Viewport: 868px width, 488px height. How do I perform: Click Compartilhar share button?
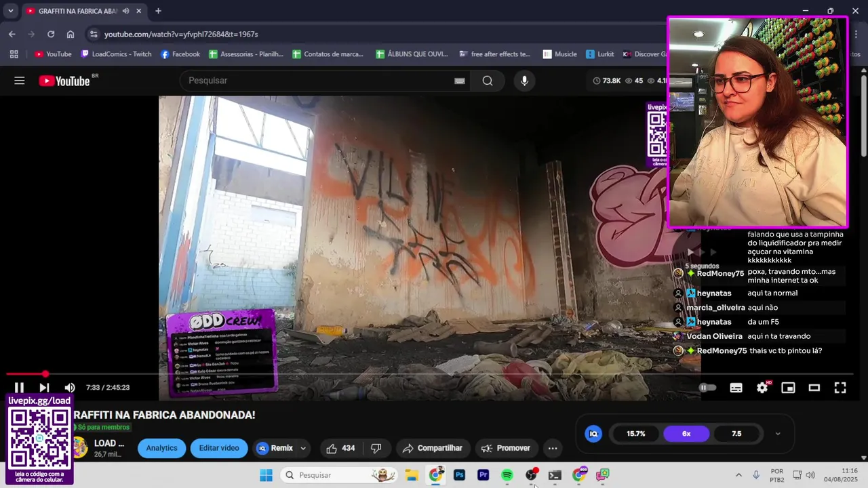[x=432, y=448]
